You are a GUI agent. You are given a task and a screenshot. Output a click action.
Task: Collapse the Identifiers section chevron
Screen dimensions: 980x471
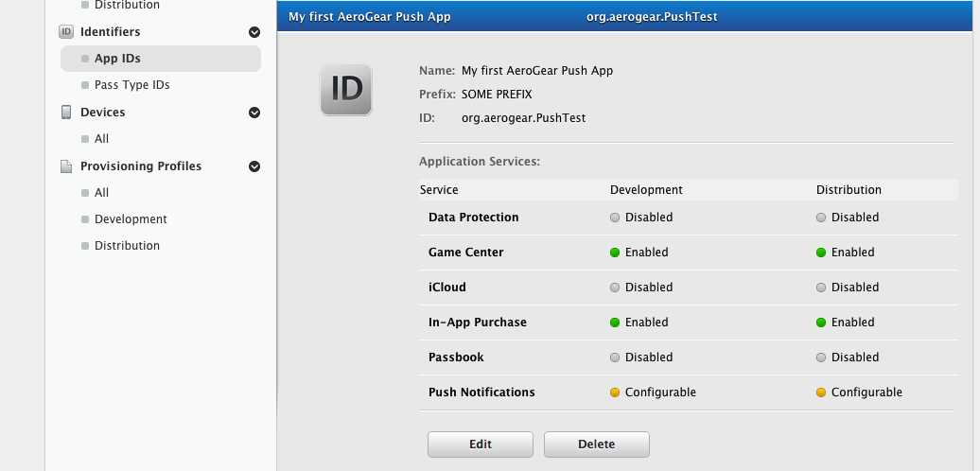pos(254,32)
